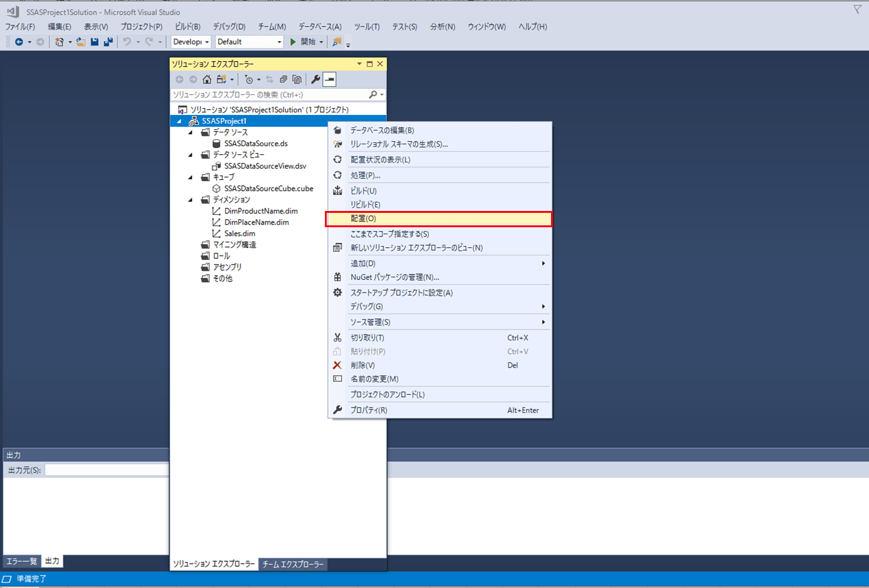Click the Save All icon

point(108,42)
